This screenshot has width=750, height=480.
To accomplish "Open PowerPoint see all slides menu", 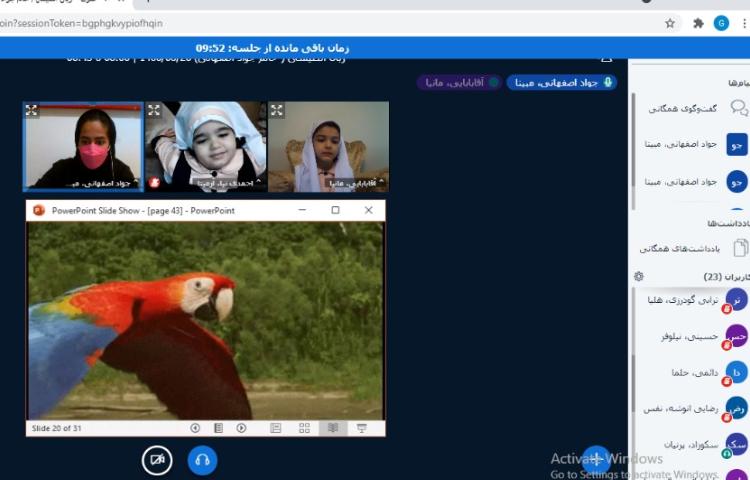I will (x=218, y=428).
